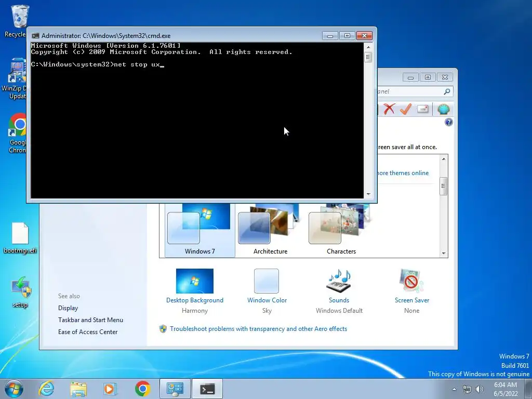Select the setup installer icon on the desktop
Screen dimensions: 532x399
tap(20, 292)
